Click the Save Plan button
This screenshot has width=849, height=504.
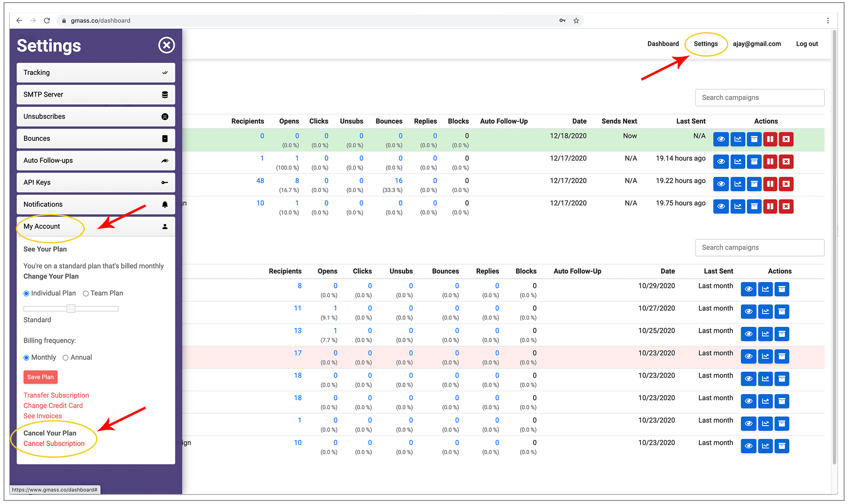pos(40,377)
